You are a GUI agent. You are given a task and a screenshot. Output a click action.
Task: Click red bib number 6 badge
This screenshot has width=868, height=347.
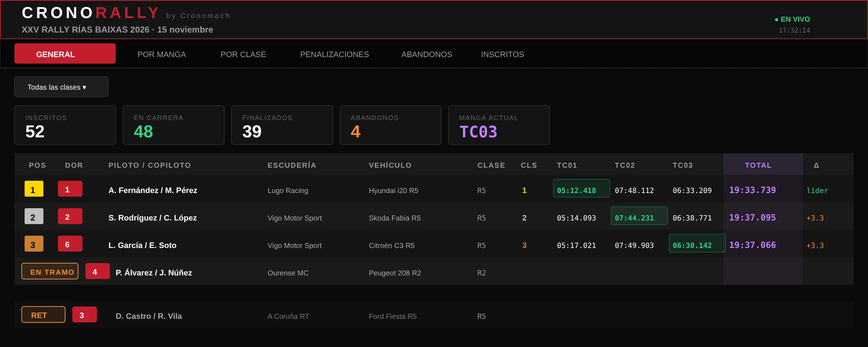click(x=70, y=244)
